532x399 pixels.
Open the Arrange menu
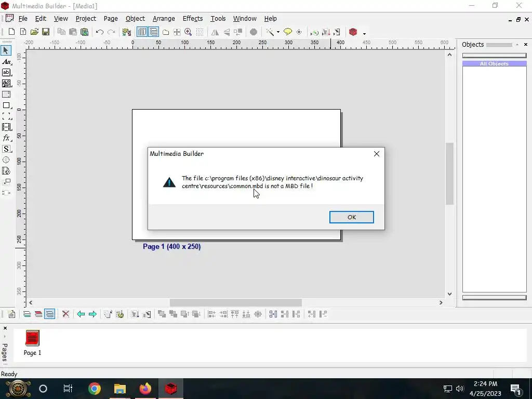[164, 19]
